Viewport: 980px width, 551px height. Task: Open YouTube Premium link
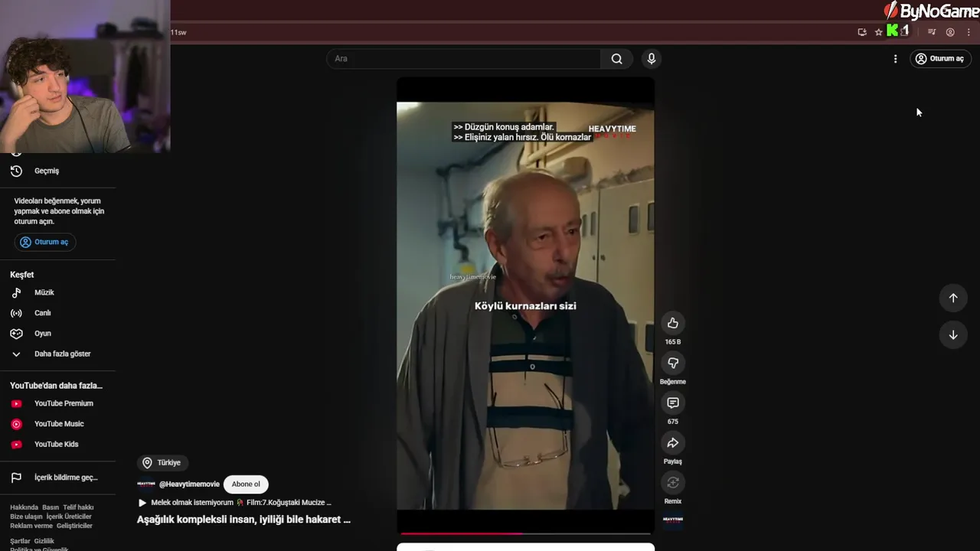click(x=57, y=403)
